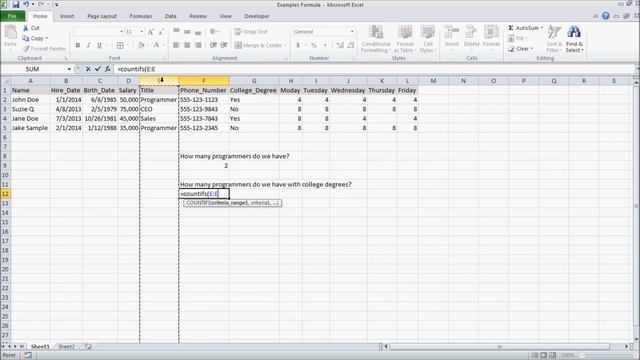Click cell containing 'Suzie Q'

[x=30, y=109]
